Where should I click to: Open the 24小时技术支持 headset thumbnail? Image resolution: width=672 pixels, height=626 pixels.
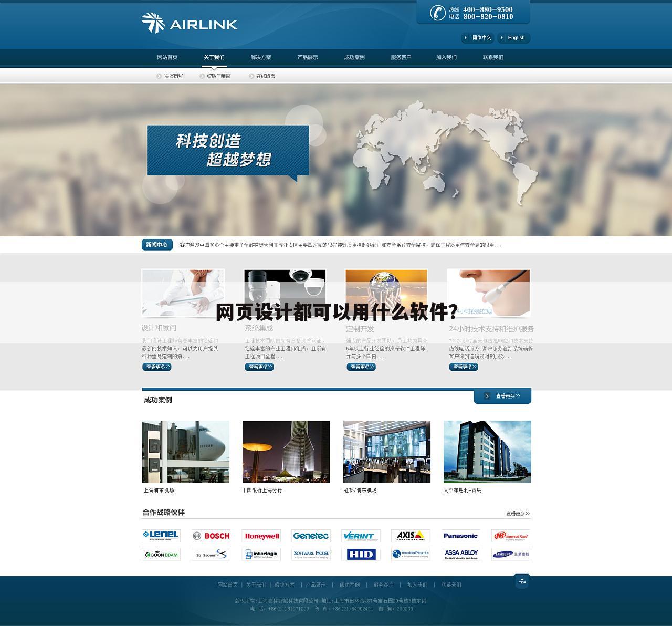tap(489, 293)
